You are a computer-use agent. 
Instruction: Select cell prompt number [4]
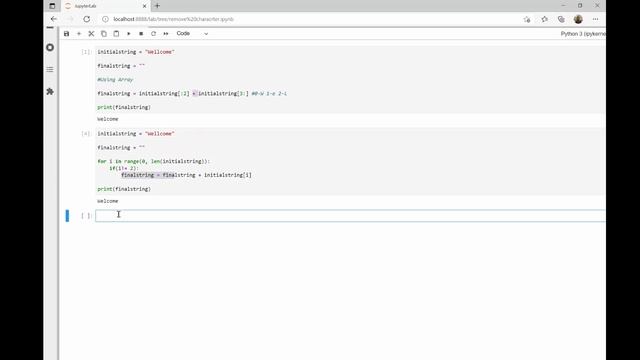pos(86,133)
